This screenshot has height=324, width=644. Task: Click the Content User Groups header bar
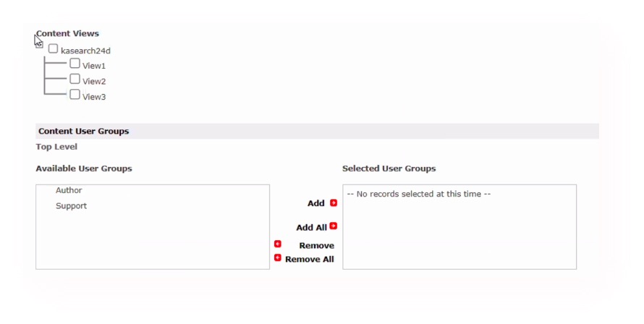click(x=317, y=131)
